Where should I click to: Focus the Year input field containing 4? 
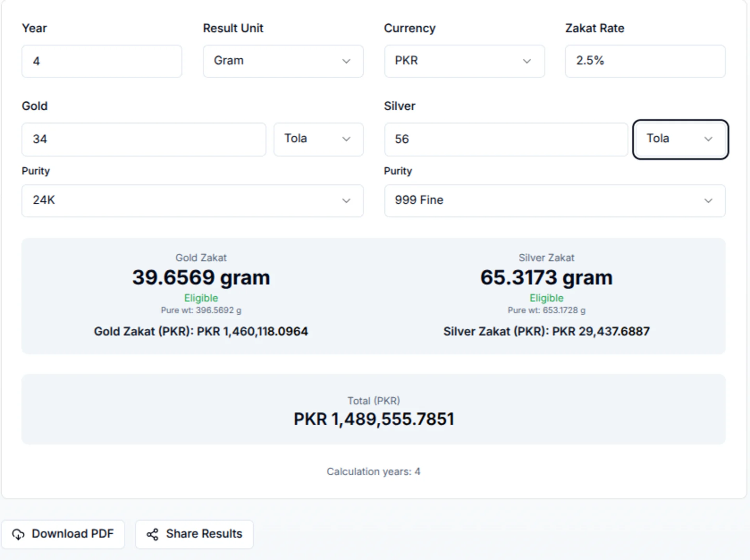coord(102,61)
